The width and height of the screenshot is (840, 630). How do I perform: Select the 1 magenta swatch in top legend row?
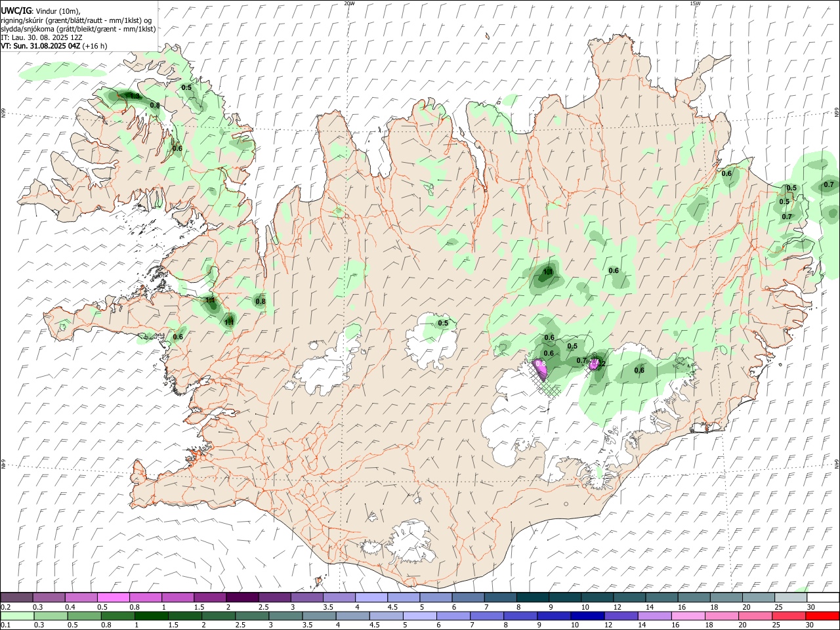tap(177, 597)
